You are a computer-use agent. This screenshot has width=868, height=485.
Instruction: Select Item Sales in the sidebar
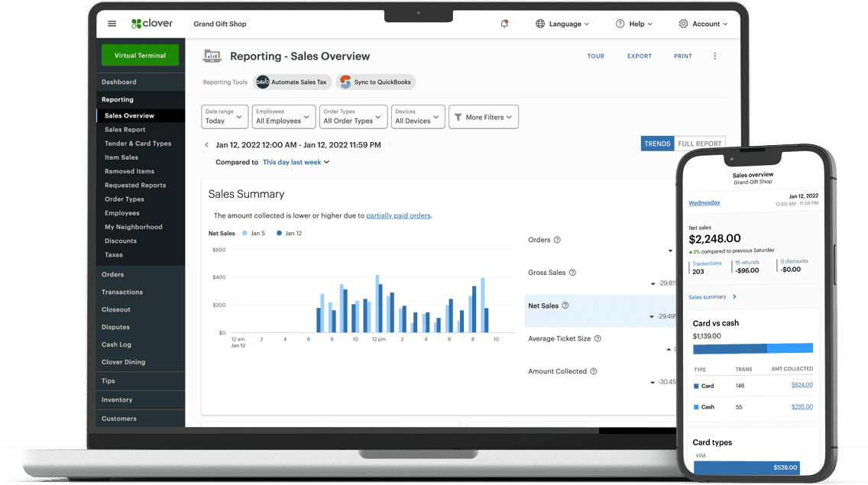point(121,157)
